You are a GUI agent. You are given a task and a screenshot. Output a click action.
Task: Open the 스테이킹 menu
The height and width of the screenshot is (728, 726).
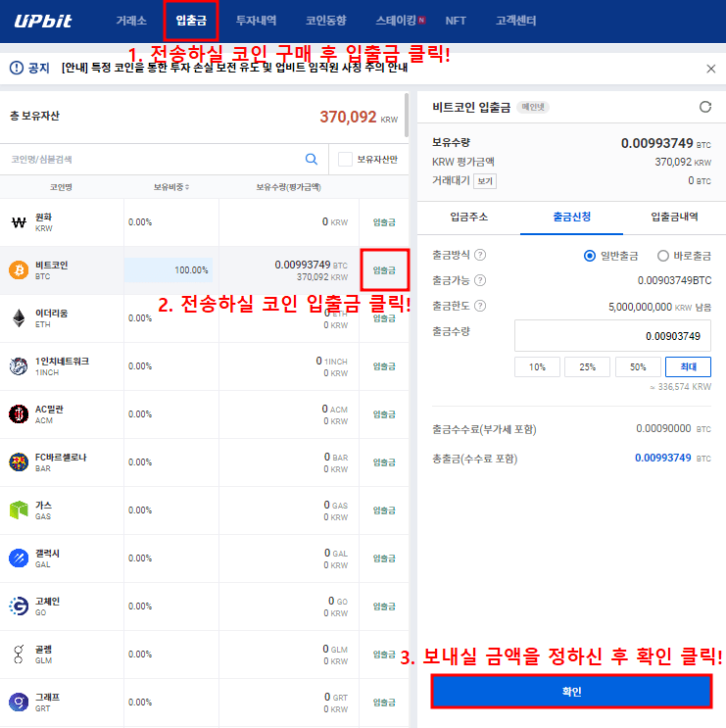[x=400, y=21]
